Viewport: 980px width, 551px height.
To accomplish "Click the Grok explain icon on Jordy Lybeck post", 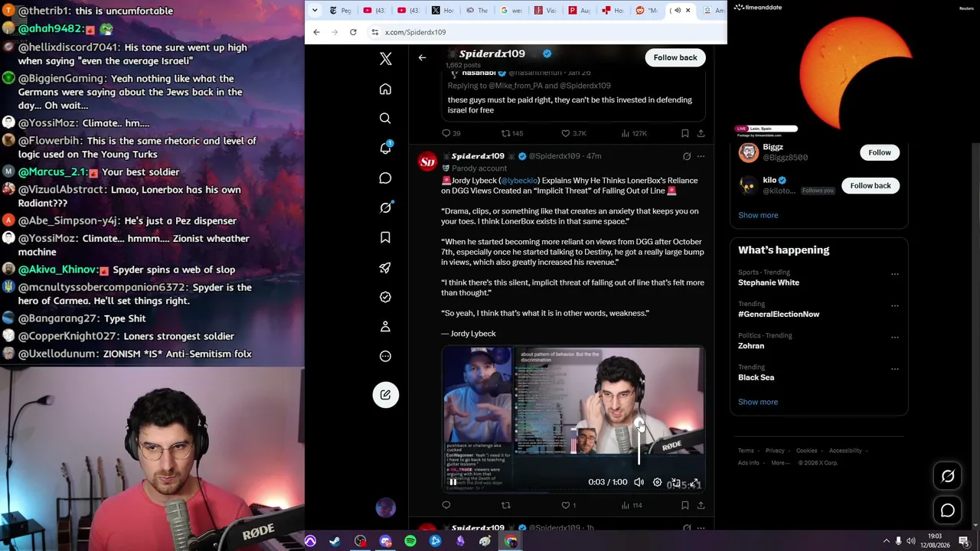I will [x=687, y=156].
